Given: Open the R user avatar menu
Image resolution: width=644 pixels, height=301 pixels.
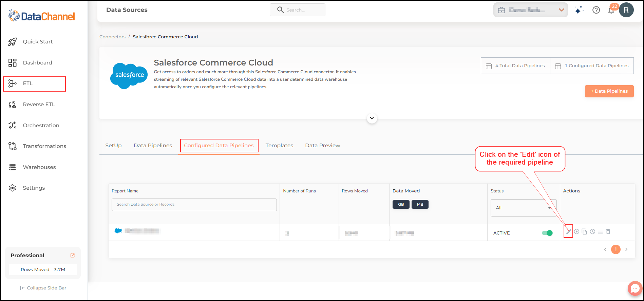Looking at the screenshot, I should (626, 10).
